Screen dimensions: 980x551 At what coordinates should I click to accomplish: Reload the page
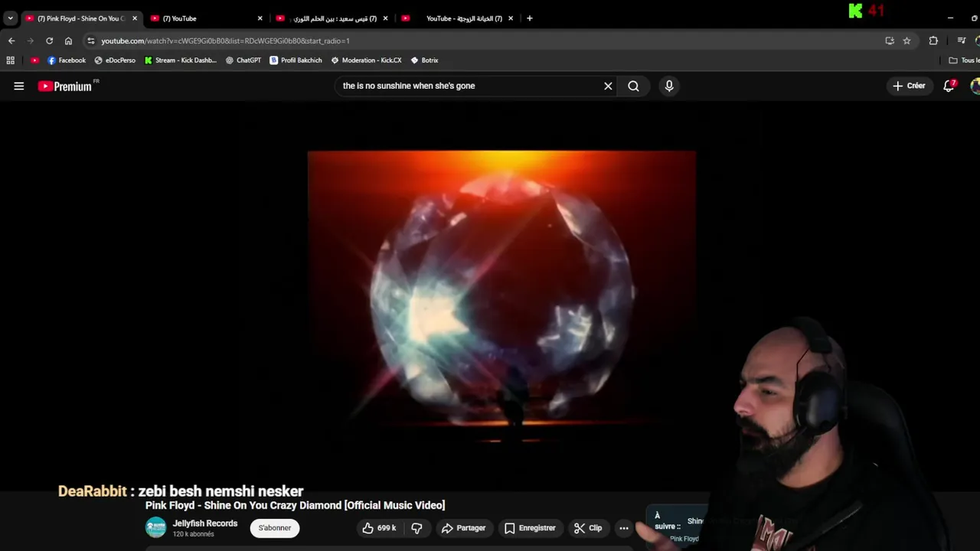(x=49, y=41)
